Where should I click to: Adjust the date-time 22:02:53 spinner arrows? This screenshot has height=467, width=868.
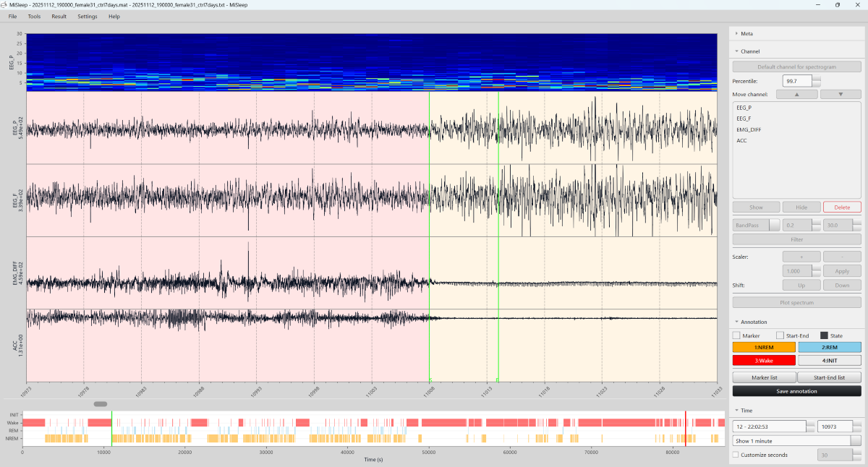[x=809, y=427]
